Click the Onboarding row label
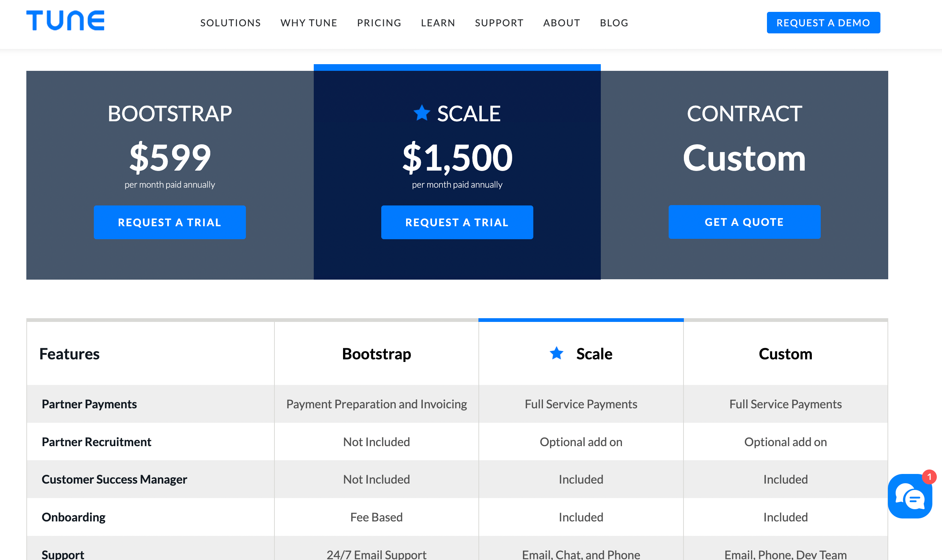 (73, 517)
